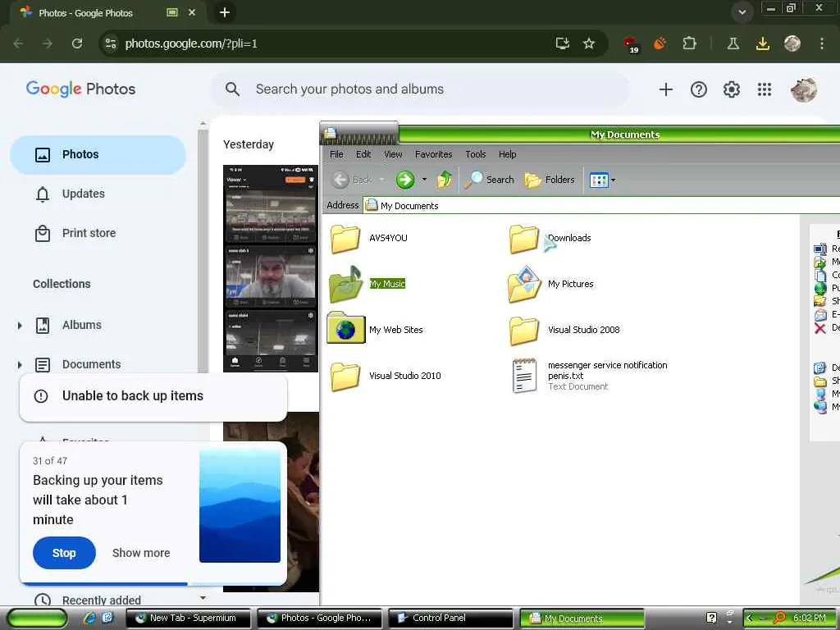Select the My Pictures folder
840x630 pixels.
coord(551,284)
